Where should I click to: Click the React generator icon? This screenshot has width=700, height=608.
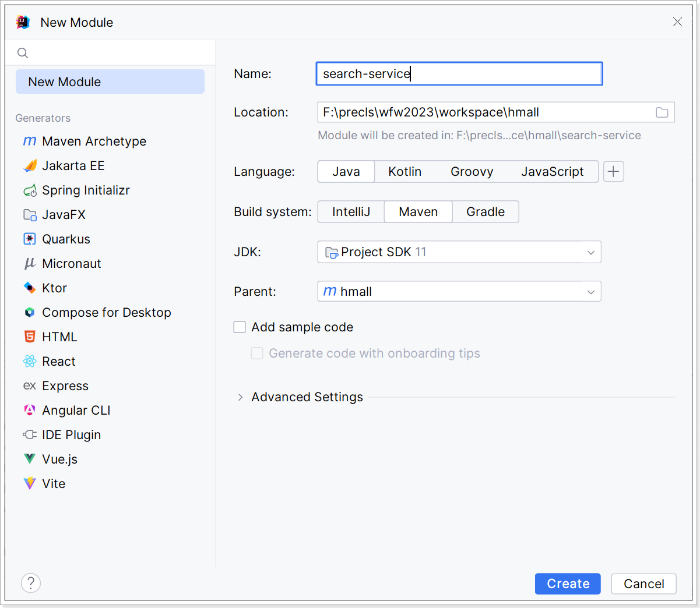click(x=30, y=362)
